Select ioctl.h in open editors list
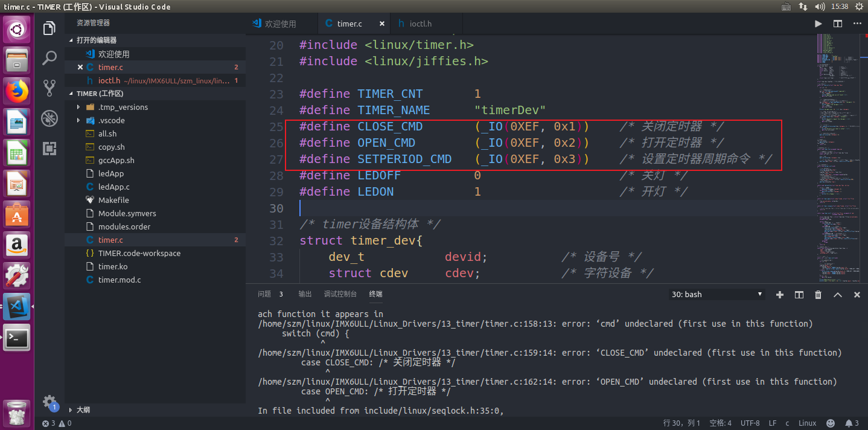 click(155, 80)
